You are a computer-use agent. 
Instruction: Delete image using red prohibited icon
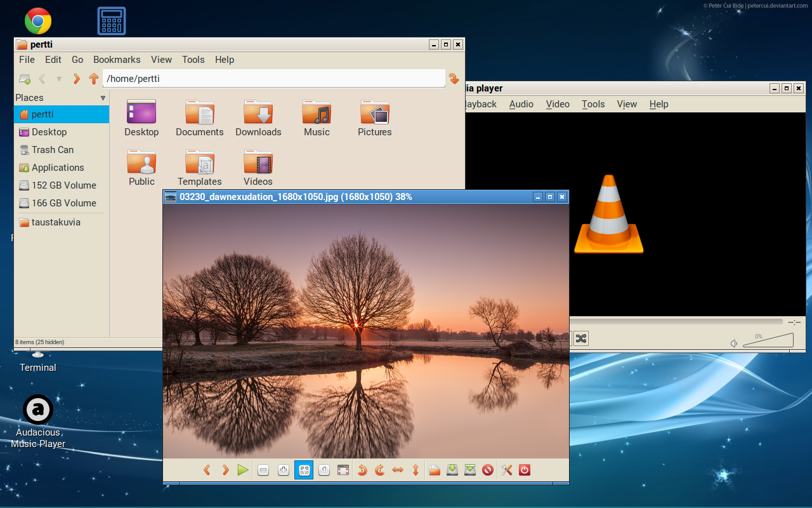[x=488, y=471]
